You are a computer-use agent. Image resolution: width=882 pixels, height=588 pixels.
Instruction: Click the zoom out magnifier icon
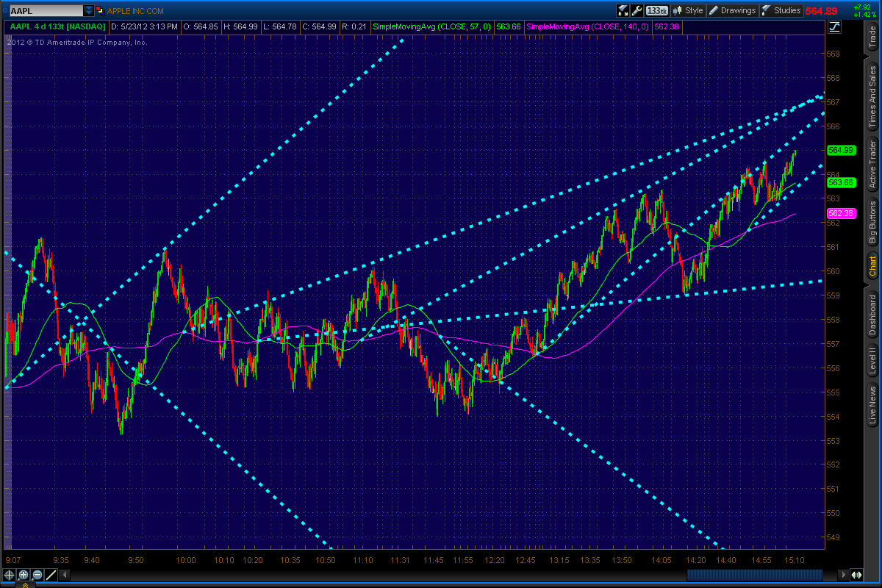(x=37, y=575)
